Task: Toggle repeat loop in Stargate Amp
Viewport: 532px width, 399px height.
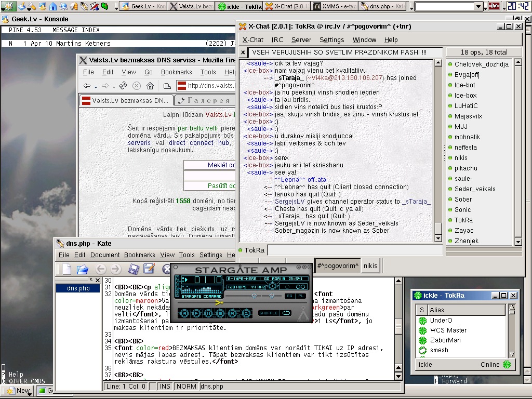Action: 286,313
